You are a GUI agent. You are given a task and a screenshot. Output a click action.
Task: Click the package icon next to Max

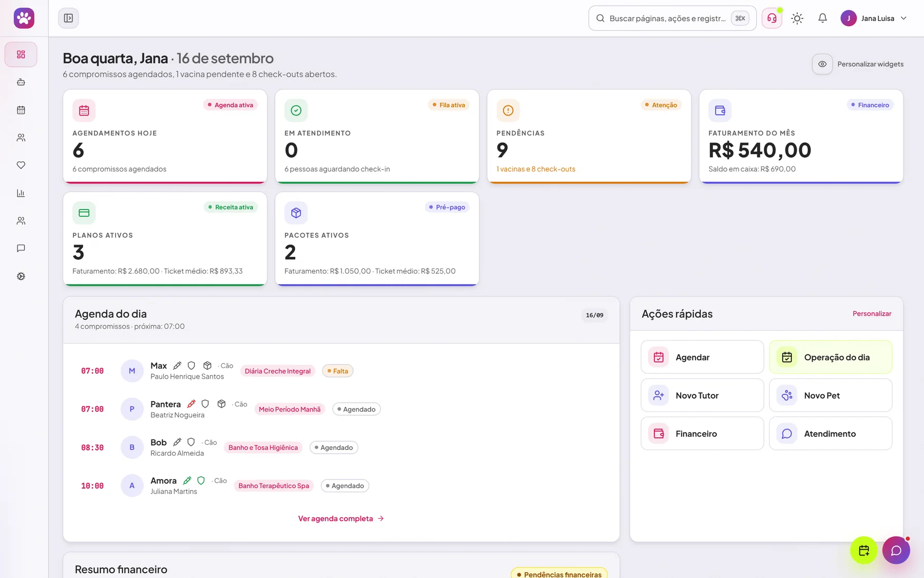(207, 365)
